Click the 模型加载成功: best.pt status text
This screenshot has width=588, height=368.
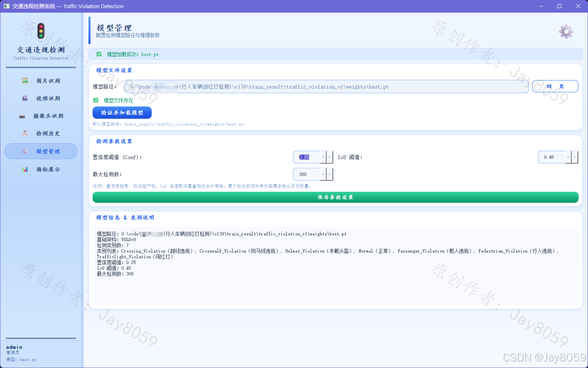tap(133, 54)
